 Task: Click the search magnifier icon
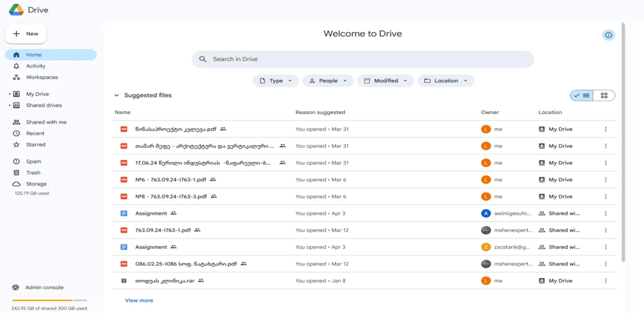pos(203,59)
